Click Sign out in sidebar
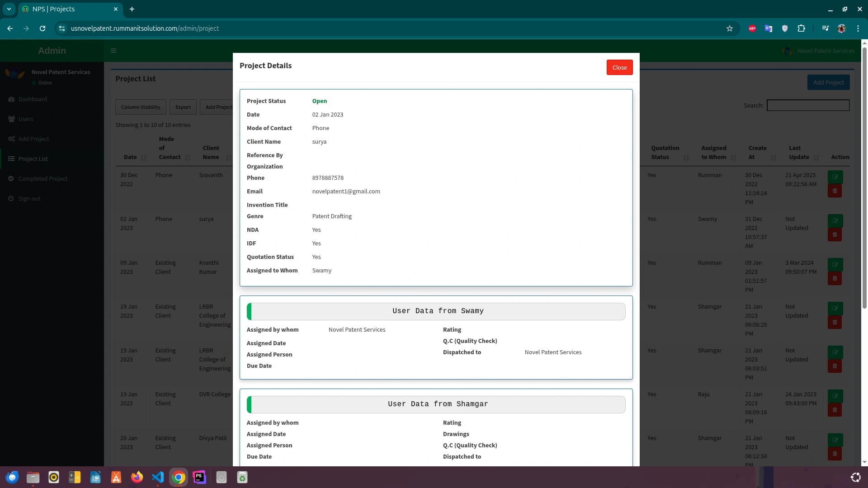The image size is (868, 488). pos(29,198)
